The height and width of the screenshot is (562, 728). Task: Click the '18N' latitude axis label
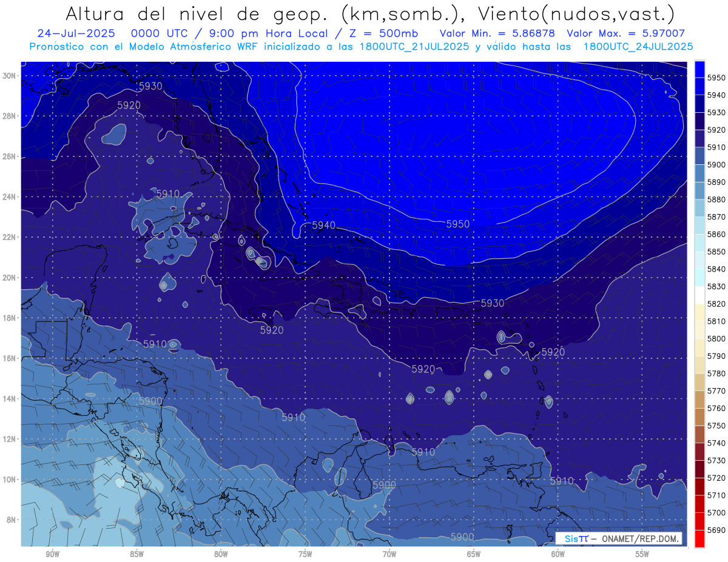click(x=10, y=318)
